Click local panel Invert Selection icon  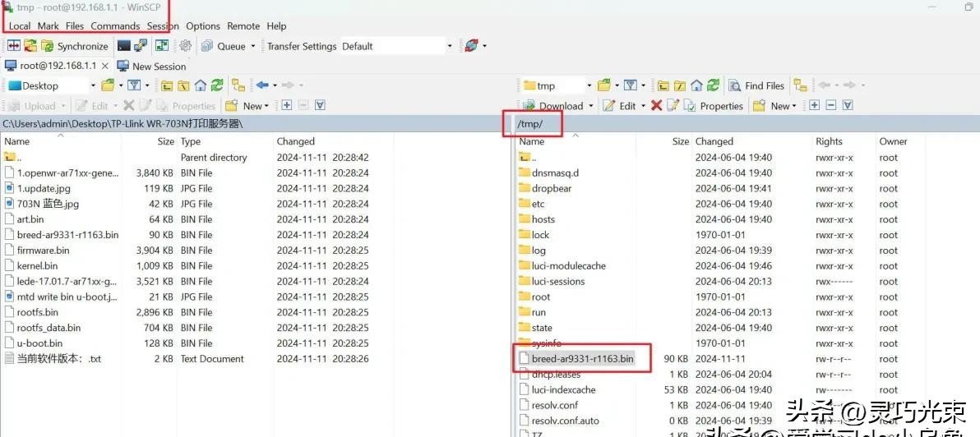coord(320,105)
